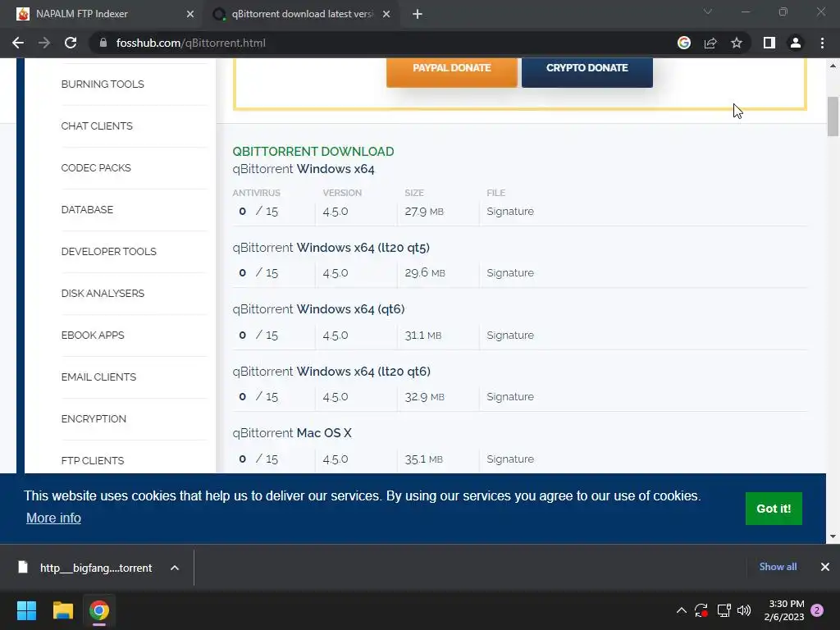Open CHAT CLIENTS category
The height and width of the screenshot is (630, 840).
pyautogui.click(x=97, y=126)
